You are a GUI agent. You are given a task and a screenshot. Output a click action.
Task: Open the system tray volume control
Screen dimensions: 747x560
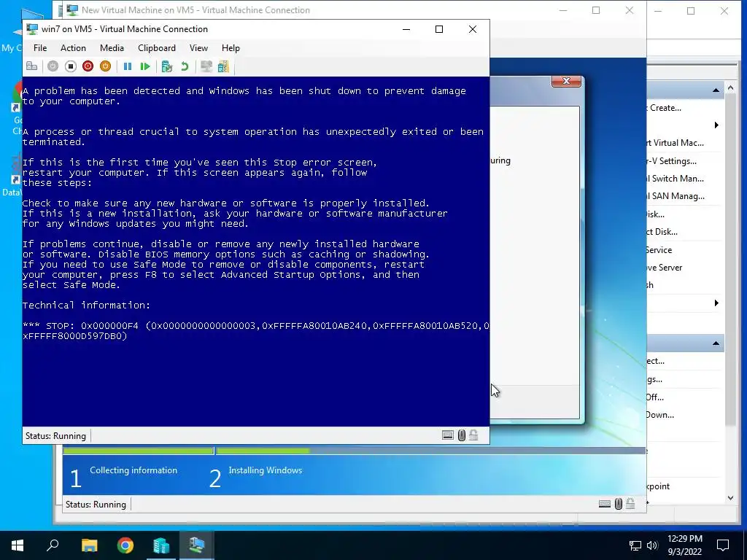coord(651,545)
